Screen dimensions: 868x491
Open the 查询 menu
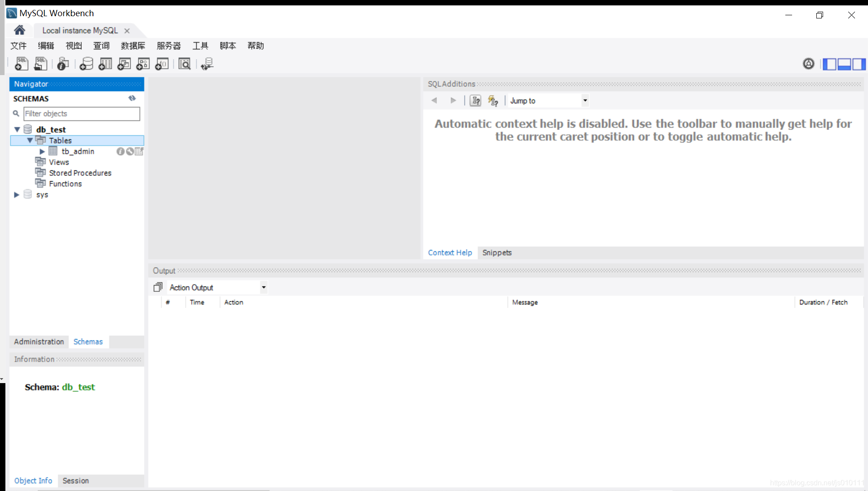(101, 45)
